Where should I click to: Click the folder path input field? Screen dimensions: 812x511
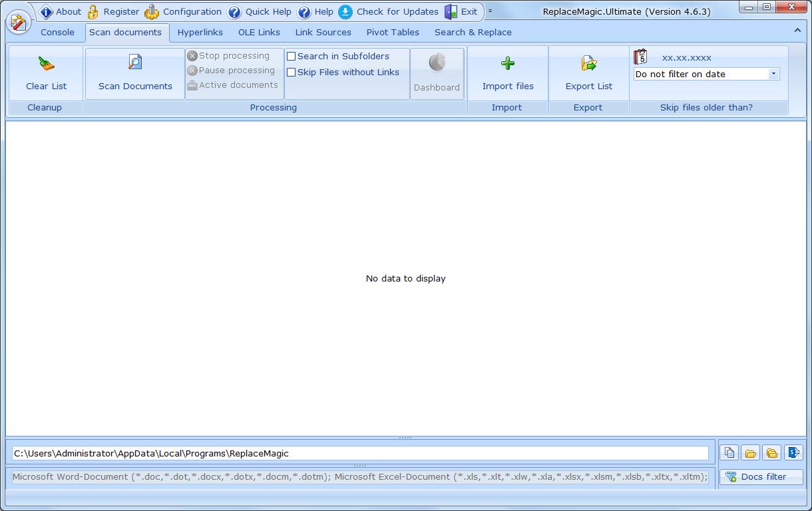pyautogui.click(x=360, y=453)
